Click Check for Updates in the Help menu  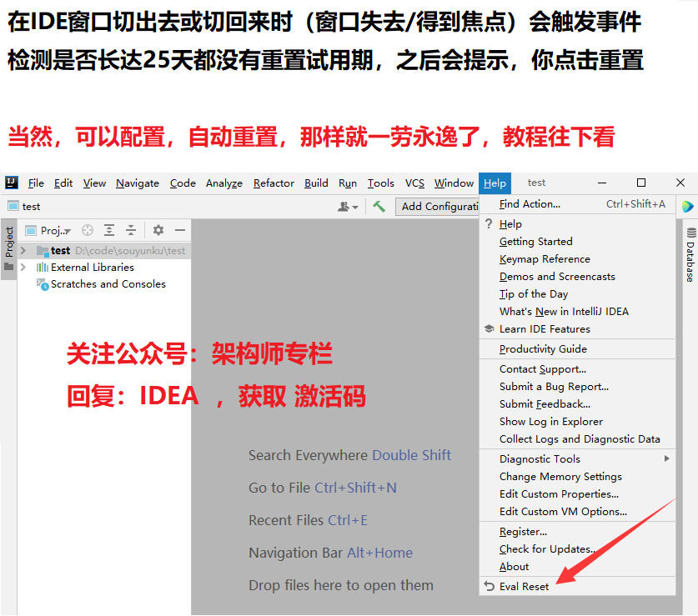(x=546, y=548)
